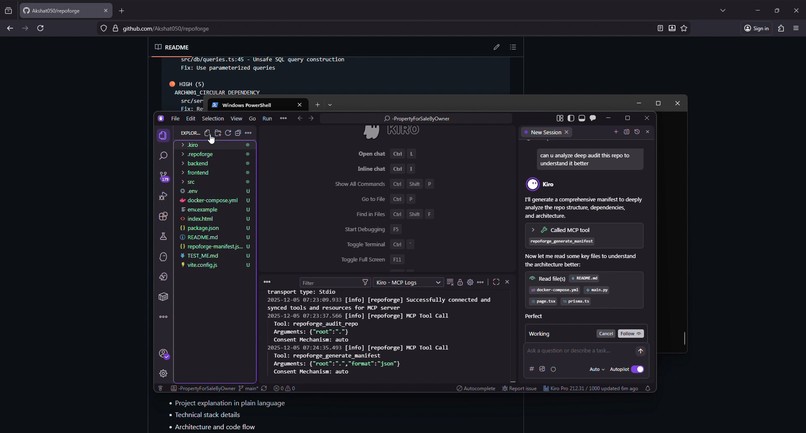Viewport: 806px width, 433px height.
Task: Open output panel settings gear
Action: coord(470,282)
